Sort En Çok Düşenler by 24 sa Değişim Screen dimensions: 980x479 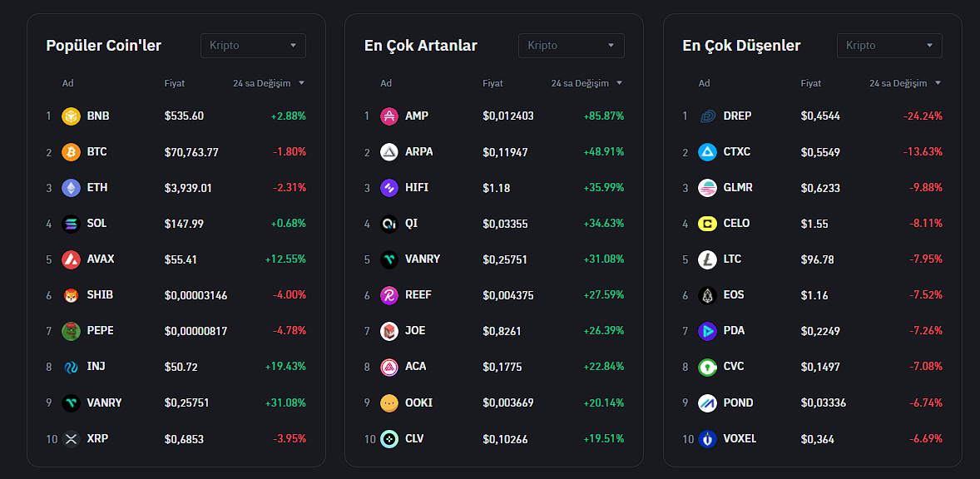pos(904,83)
